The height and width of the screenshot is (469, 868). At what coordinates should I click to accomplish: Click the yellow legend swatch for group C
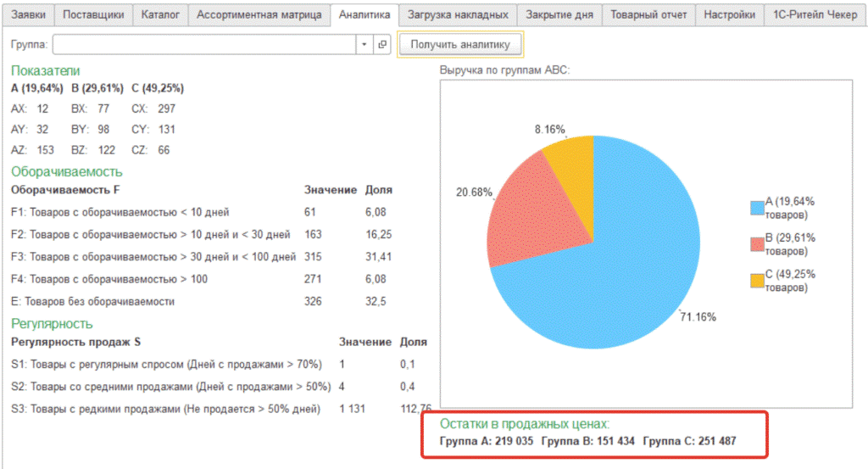tap(757, 281)
